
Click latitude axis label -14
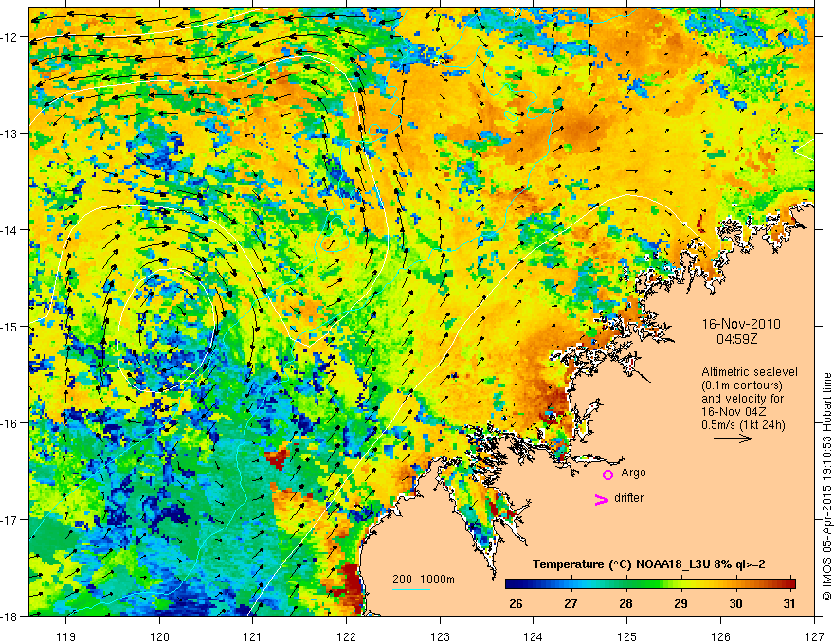[10, 230]
